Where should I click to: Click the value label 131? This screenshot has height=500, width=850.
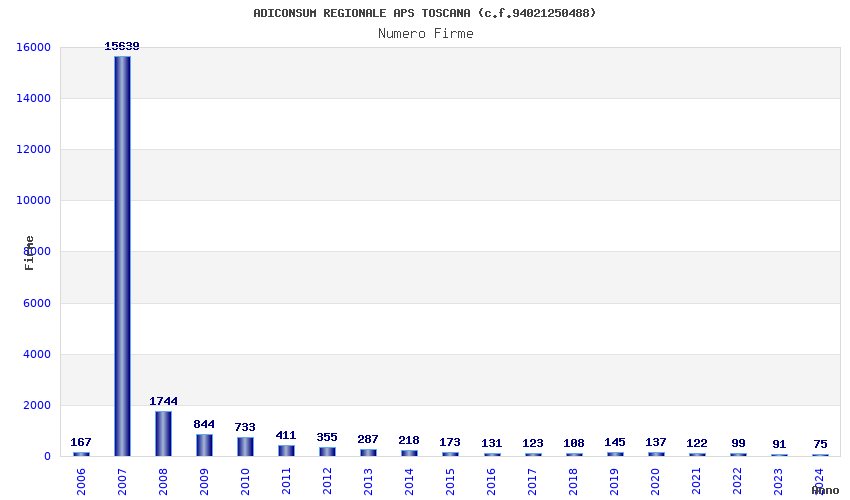[492, 444]
